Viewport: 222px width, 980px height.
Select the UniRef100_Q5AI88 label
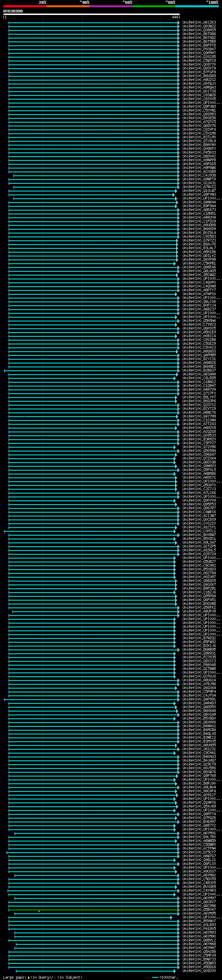click(x=199, y=951)
